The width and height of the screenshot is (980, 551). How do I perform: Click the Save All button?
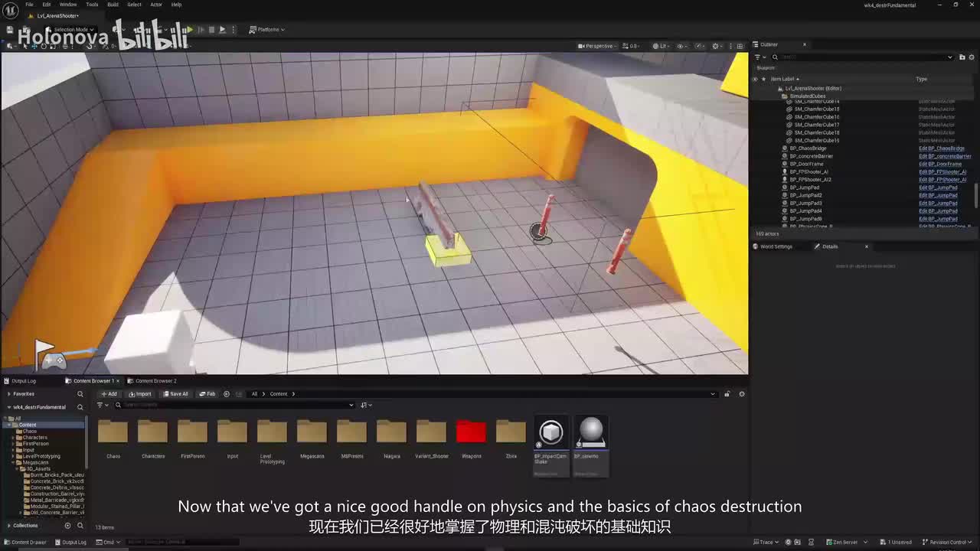(x=175, y=394)
